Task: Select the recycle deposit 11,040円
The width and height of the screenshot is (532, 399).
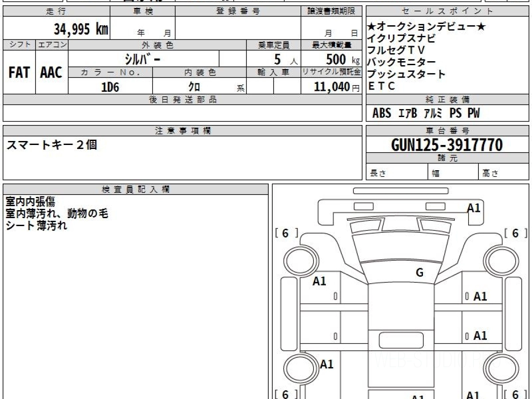Action: [x=337, y=87]
